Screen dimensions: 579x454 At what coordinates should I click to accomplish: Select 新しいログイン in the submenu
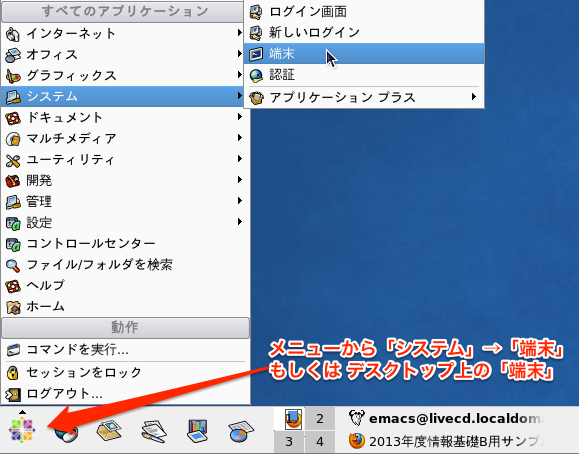point(364,33)
